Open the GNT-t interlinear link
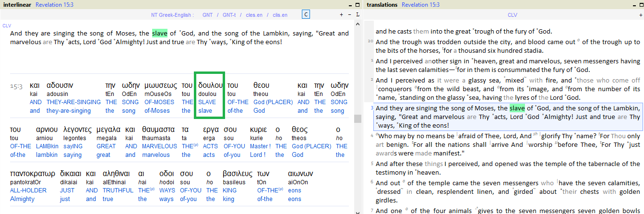The image size is (644, 214). 229,15
